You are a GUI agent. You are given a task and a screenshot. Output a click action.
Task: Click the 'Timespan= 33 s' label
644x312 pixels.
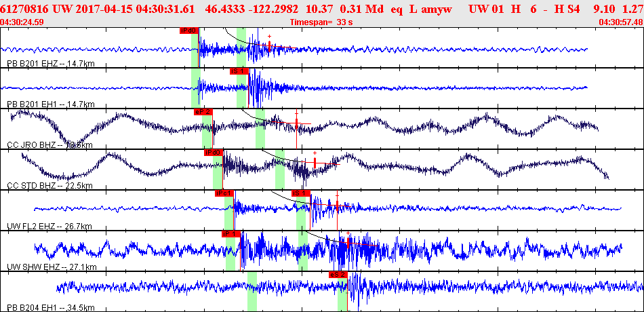point(321,22)
